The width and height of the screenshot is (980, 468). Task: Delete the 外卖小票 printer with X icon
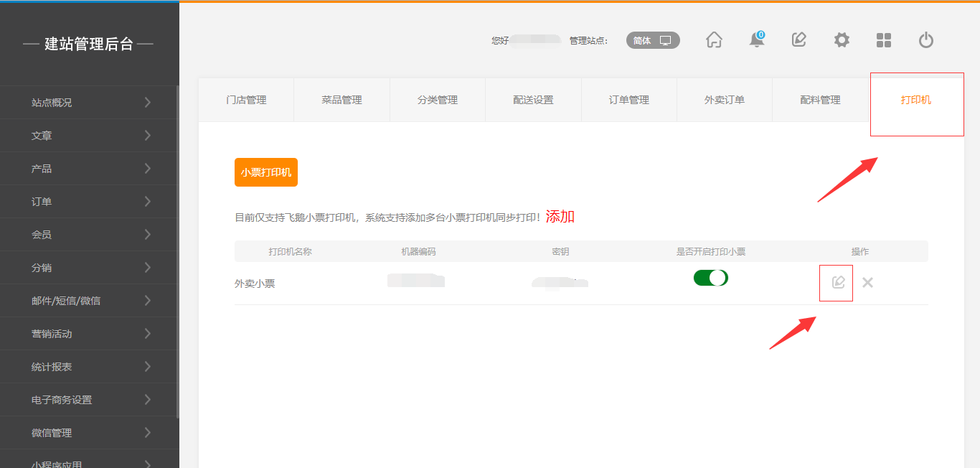coord(867,283)
